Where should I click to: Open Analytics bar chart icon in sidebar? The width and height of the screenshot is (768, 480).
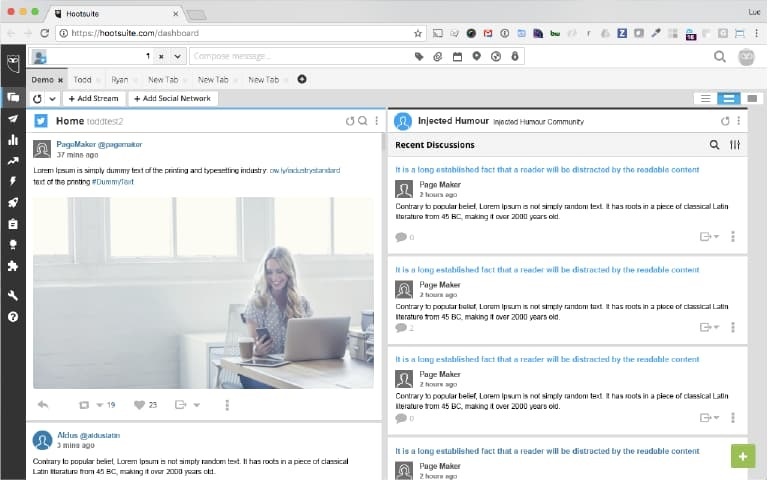[13, 139]
